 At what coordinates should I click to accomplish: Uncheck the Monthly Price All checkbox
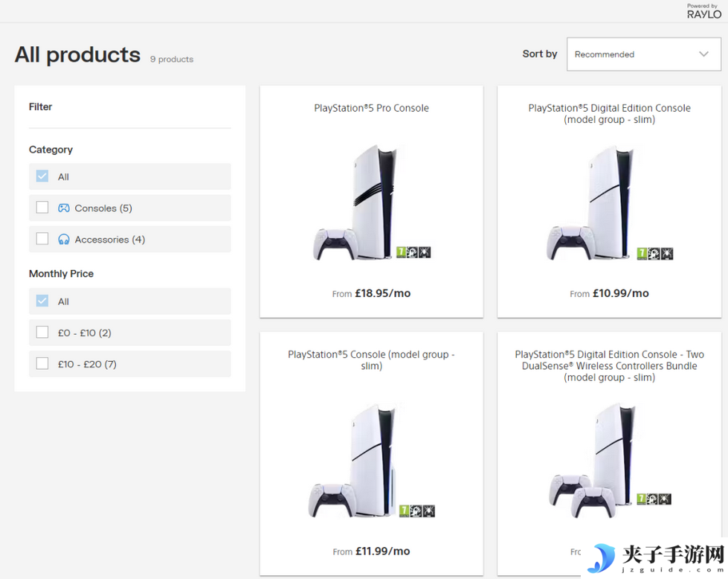pyautogui.click(x=42, y=301)
